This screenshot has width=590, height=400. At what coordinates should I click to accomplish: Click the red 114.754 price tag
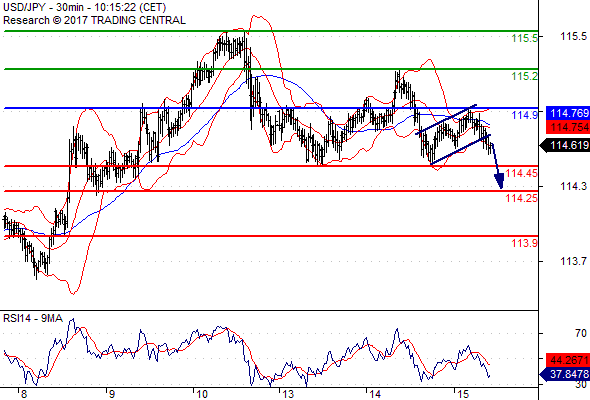(x=568, y=127)
